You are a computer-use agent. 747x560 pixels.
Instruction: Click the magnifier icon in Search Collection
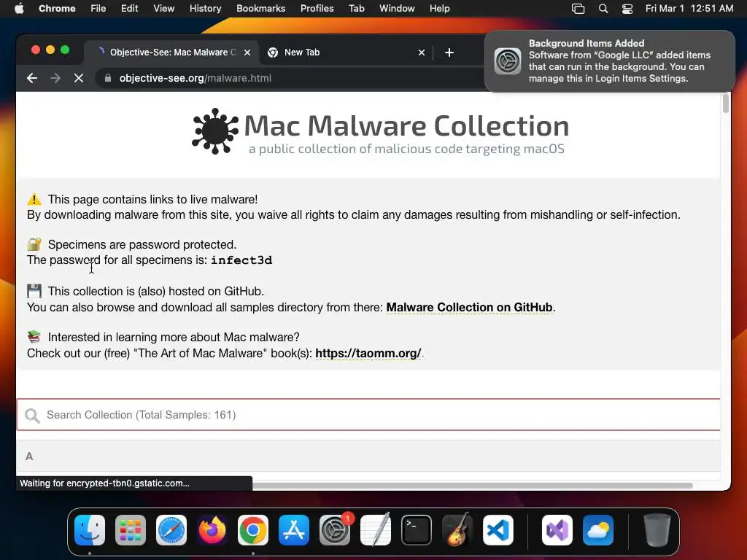[x=32, y=415]
